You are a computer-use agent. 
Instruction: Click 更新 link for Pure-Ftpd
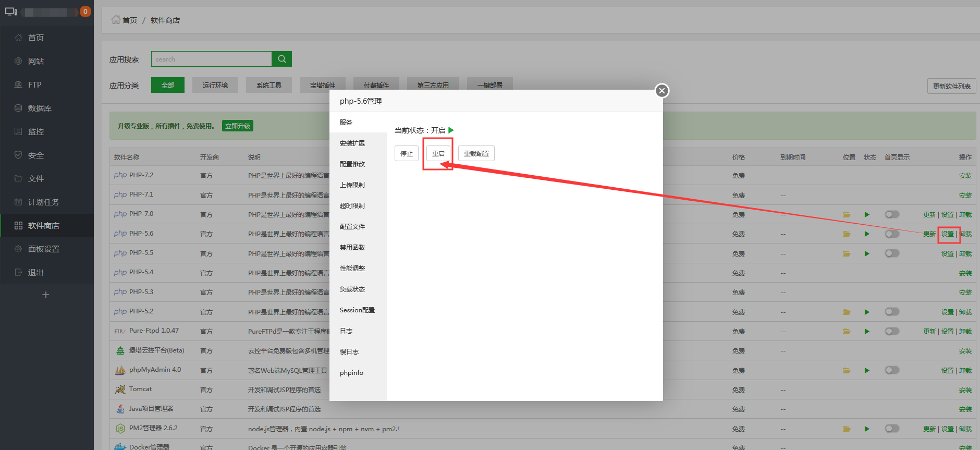click(x=929, y=331)
